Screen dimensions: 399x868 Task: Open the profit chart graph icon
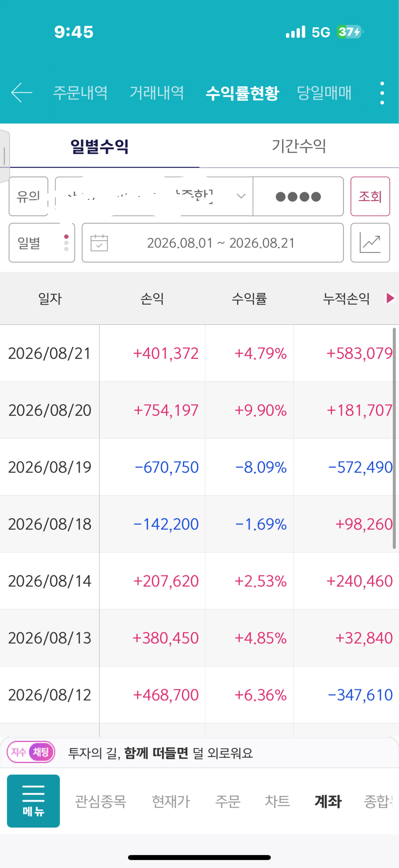[370, 243]
